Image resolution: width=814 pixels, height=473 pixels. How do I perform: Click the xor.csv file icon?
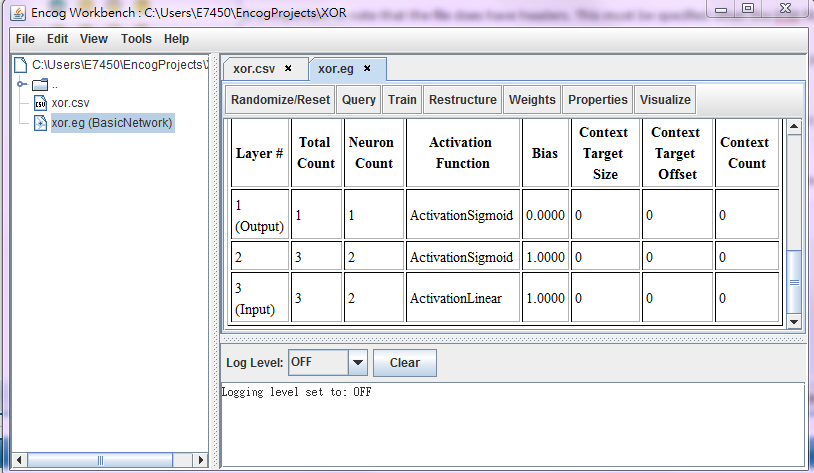tap(40, 103)
